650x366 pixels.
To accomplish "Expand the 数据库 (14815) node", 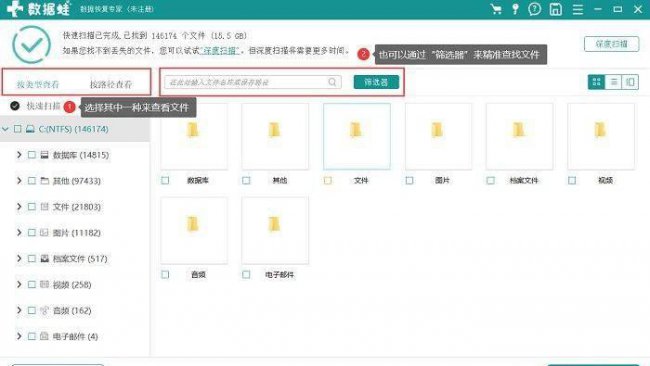I will point(19,155).
